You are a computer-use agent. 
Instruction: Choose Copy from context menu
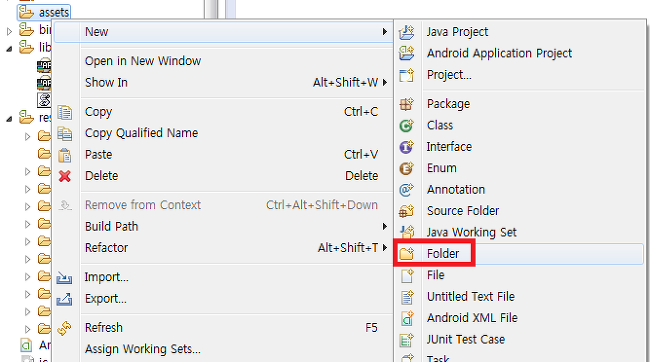click(x=98, y=112)
